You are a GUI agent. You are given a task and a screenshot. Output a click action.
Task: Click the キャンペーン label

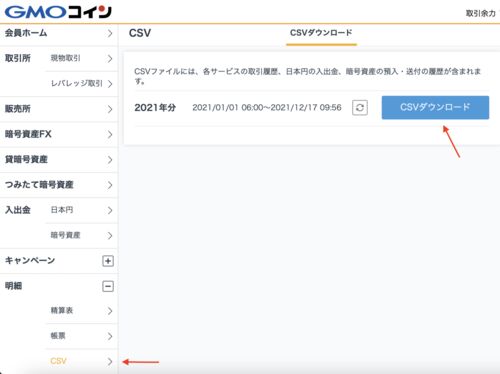click(x=30, y=261)
